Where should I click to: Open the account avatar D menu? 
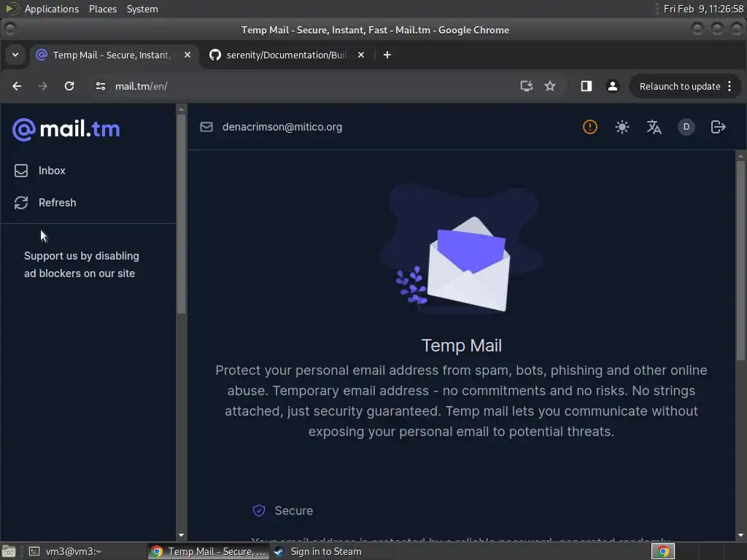[x=686, y=127]
